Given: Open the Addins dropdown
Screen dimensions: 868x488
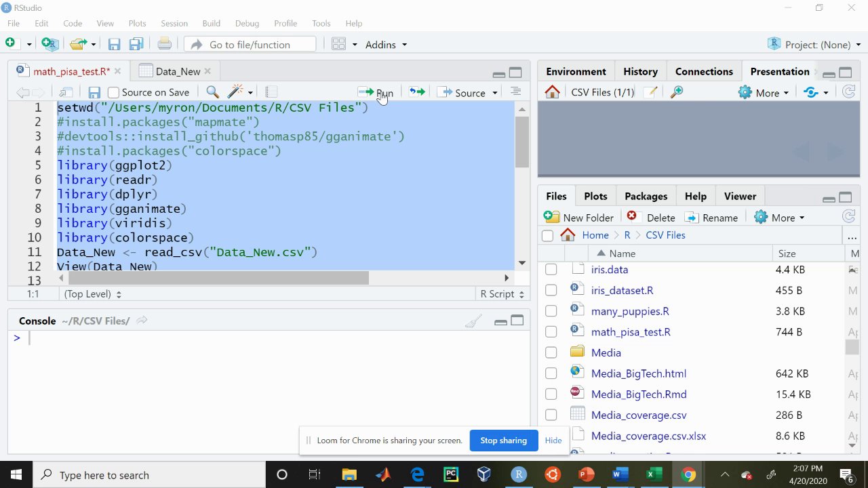Looking at the screenshot, I should (x=386, y=45).
